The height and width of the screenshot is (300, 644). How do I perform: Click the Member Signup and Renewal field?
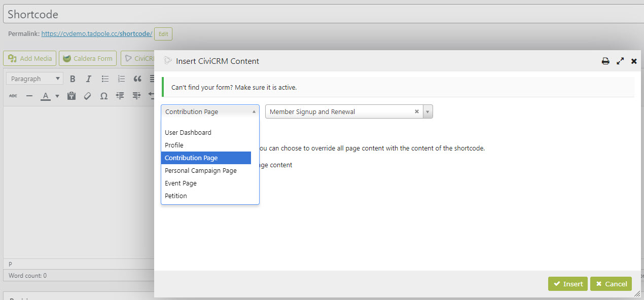click(349, 111)
